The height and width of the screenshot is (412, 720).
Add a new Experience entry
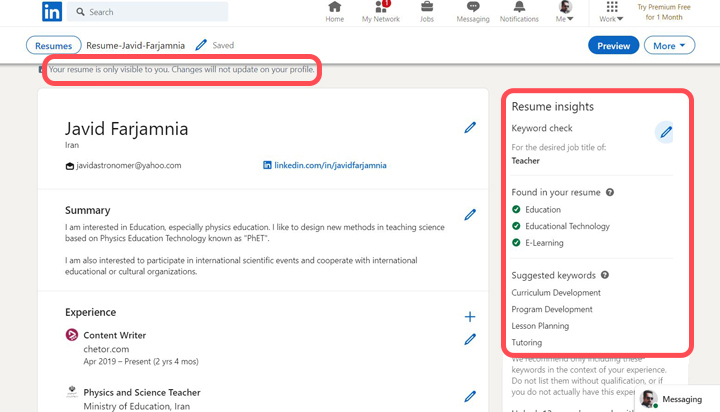[470, 316]
